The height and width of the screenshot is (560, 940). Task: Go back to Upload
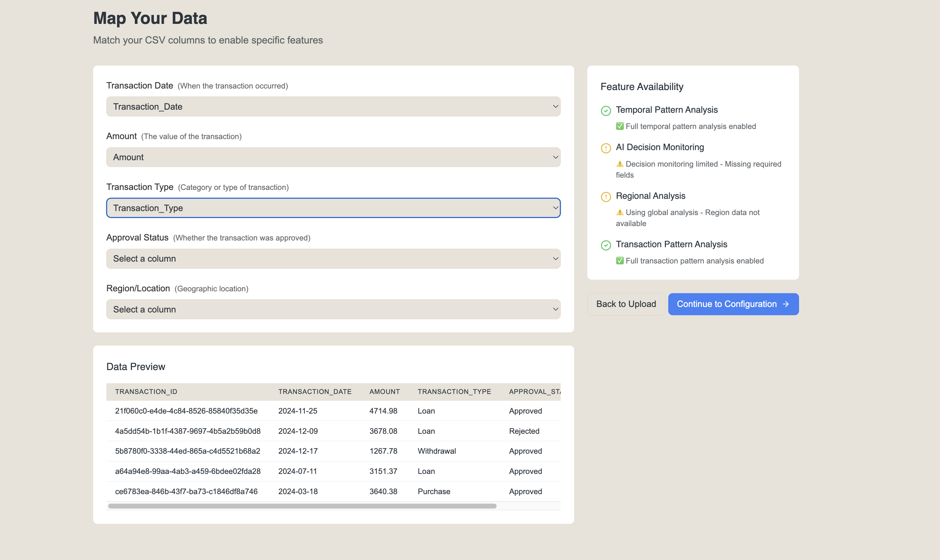click(626, 304)
